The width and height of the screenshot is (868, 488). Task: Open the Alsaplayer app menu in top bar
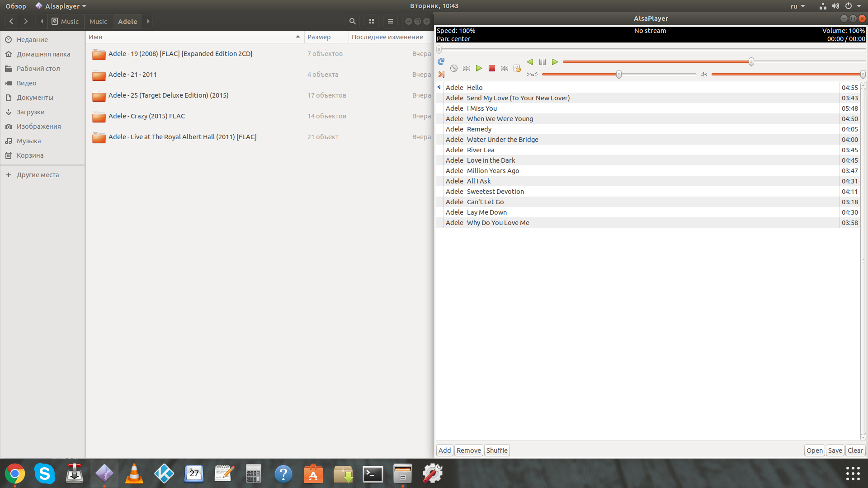[61, 6]
